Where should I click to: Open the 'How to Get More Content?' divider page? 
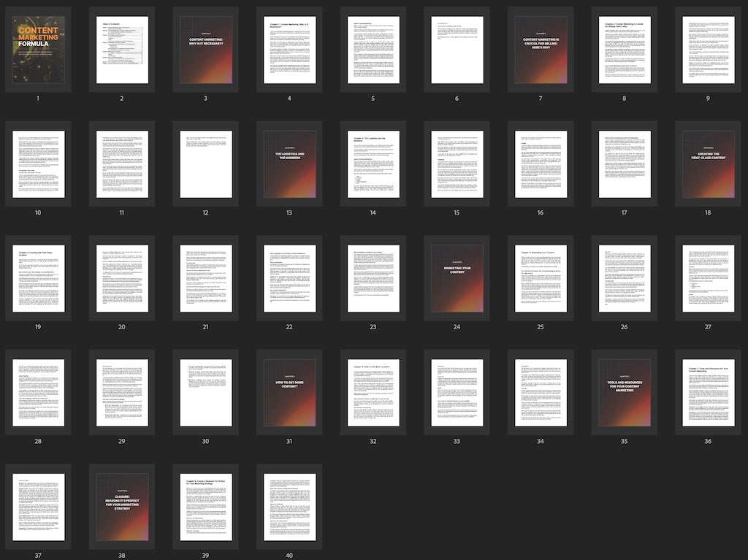(x=289, y=393)
